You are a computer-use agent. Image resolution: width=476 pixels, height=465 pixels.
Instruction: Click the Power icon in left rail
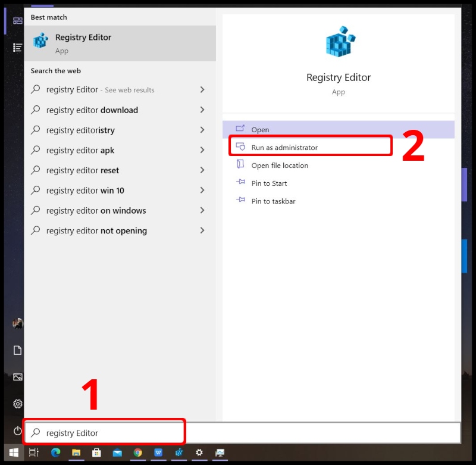pyautogui.click(x=18, y=430)
